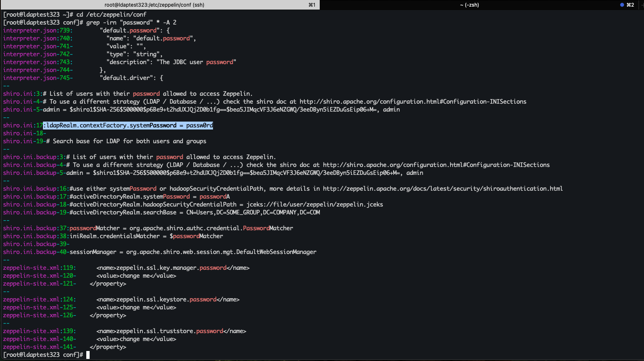
Task: Click the interpreter.json:739 match prefix
Action: click(38, 30)
